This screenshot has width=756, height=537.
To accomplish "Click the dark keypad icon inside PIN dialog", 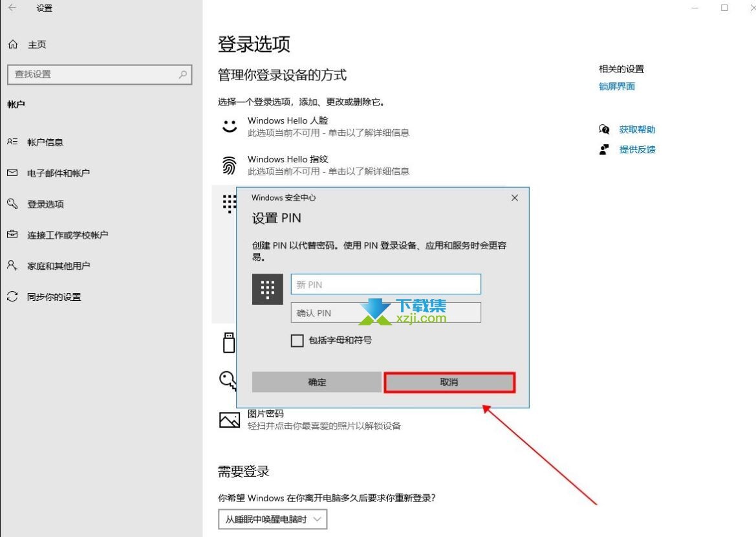I will pyautogui.click(x=268, y=289).
